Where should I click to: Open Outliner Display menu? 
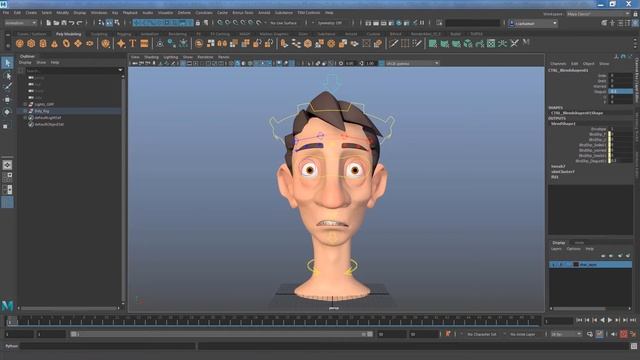[x=25, y=62]
